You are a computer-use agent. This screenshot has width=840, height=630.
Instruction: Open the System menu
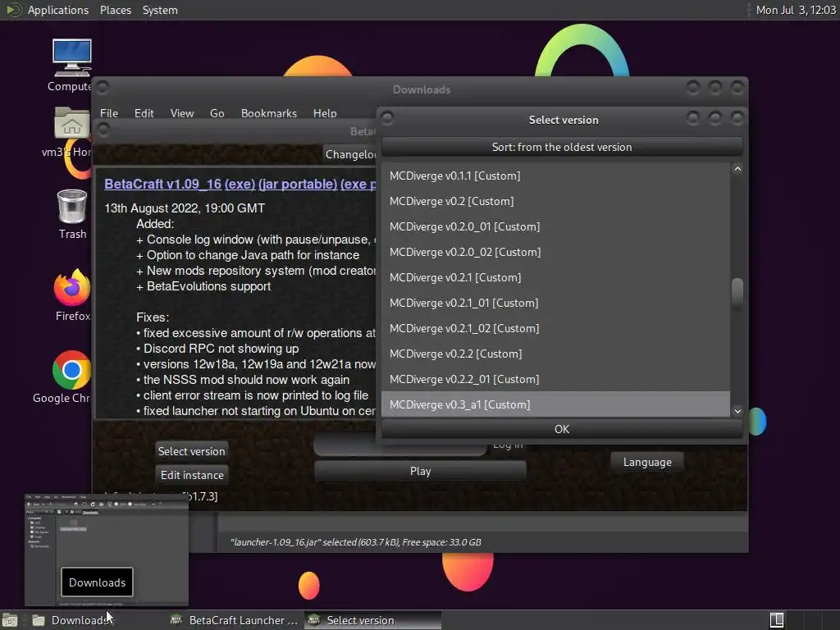(x=160, y=10)
